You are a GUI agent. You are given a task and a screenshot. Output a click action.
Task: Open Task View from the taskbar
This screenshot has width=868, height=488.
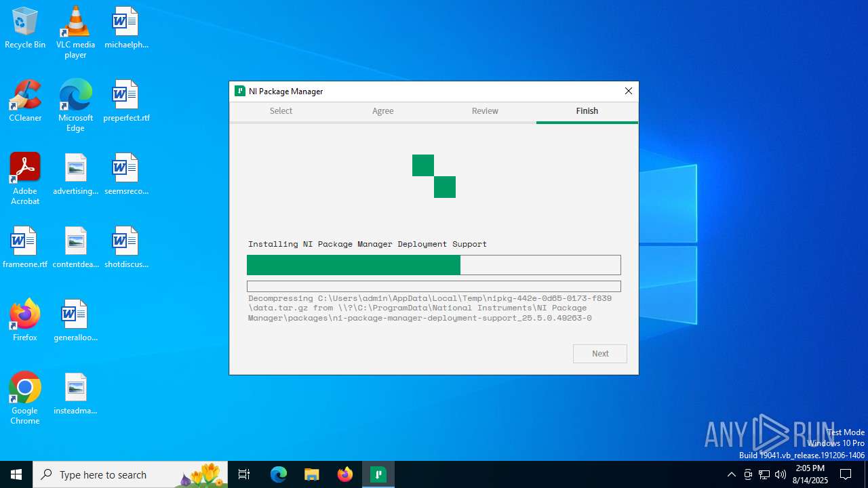244,474
